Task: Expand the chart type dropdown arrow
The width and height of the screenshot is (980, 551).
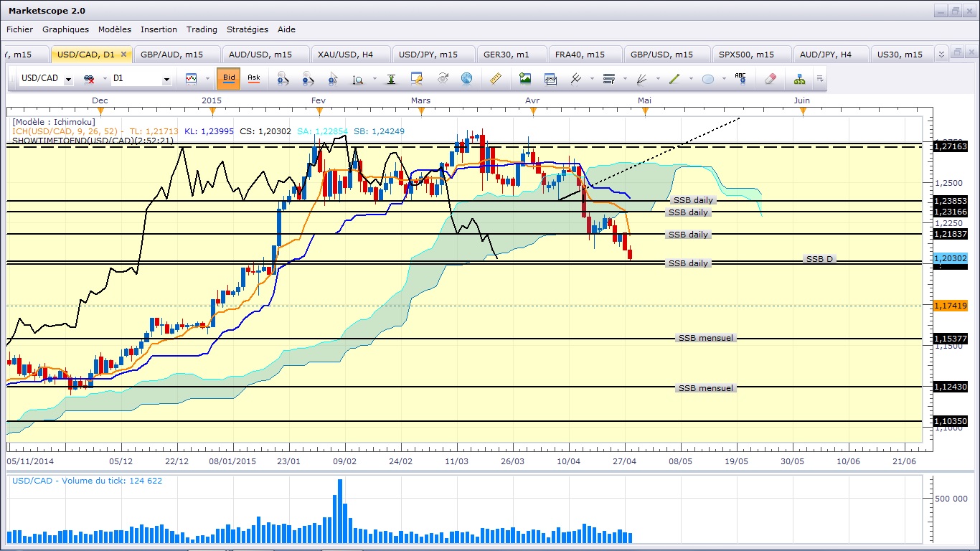Action: (x=207, y=79)
